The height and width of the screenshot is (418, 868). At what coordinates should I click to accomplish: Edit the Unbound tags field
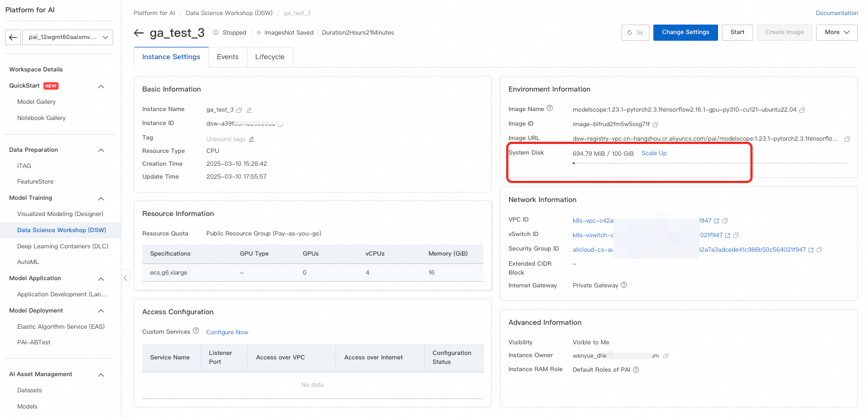(x=251, y=139)
